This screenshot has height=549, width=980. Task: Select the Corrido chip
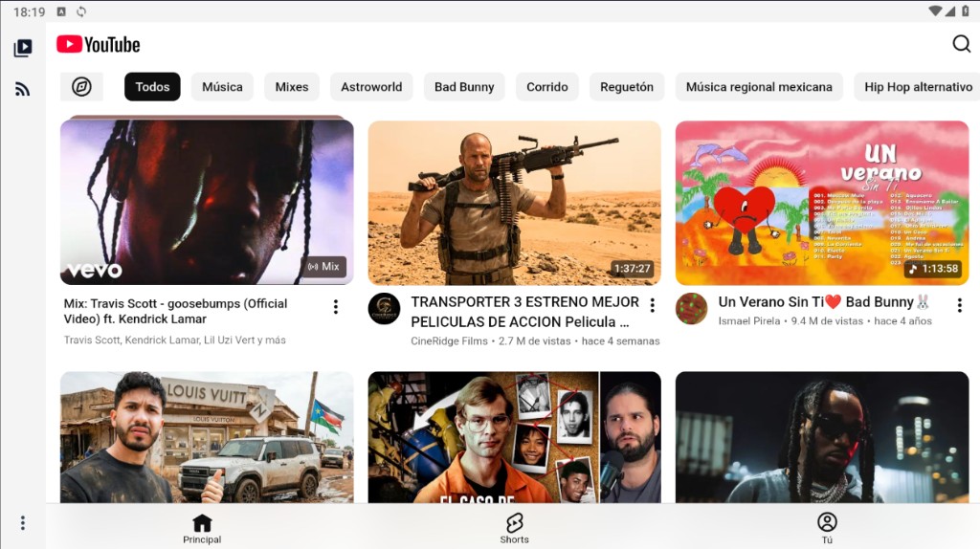546,87
